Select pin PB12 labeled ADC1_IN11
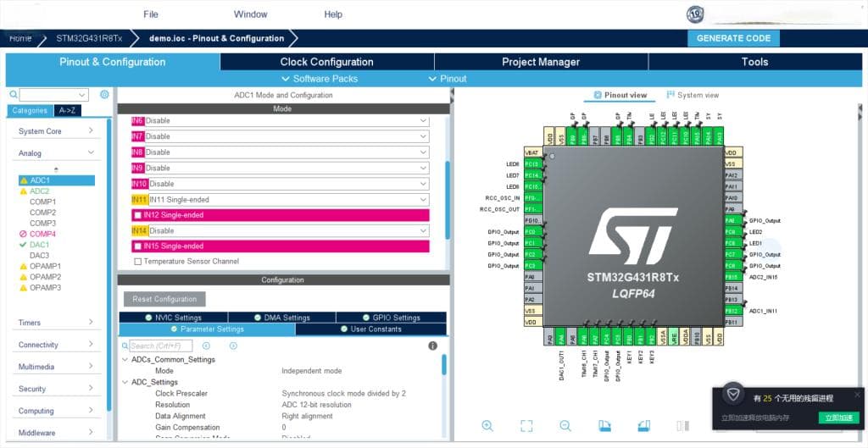Screen dimensions: 868x448 732,311
